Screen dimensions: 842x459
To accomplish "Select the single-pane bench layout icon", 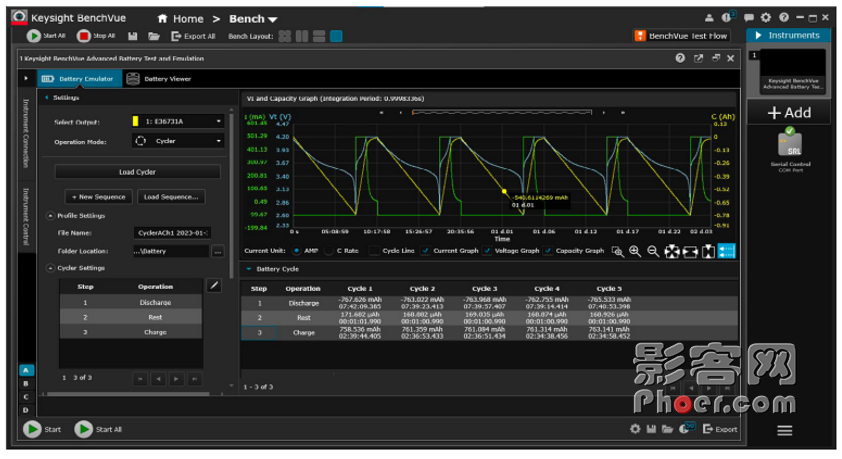I will pos(336,36).
